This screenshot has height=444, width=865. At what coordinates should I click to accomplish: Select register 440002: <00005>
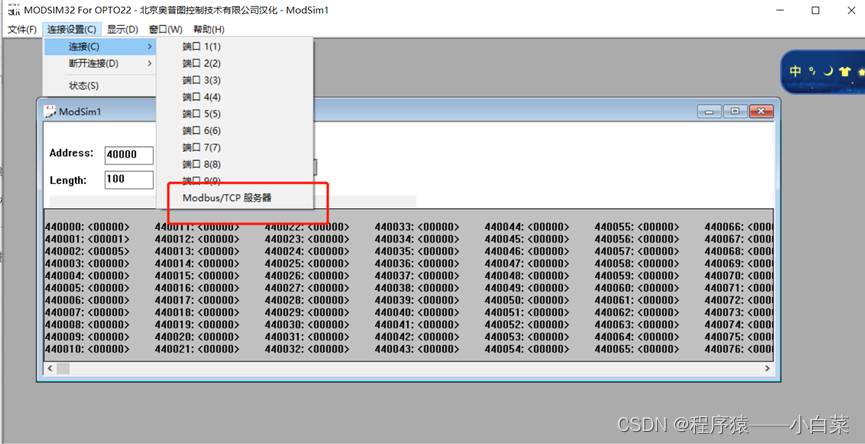pos(87,252)
